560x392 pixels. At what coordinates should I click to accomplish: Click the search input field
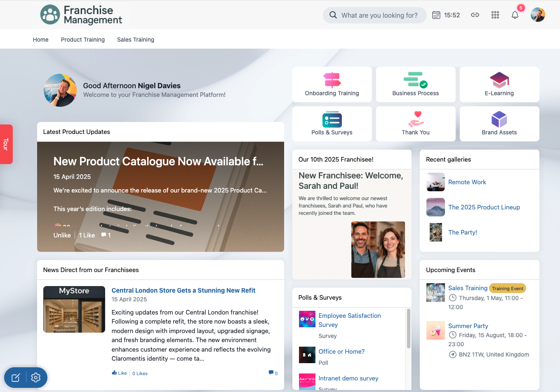point(379,15)
